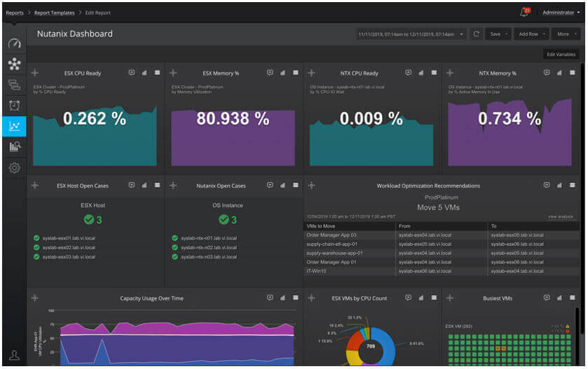The height and width of the screenshot is (369, 588).
Task: Open comment icon on ESX Memory % widget
Action: [270, 72]
